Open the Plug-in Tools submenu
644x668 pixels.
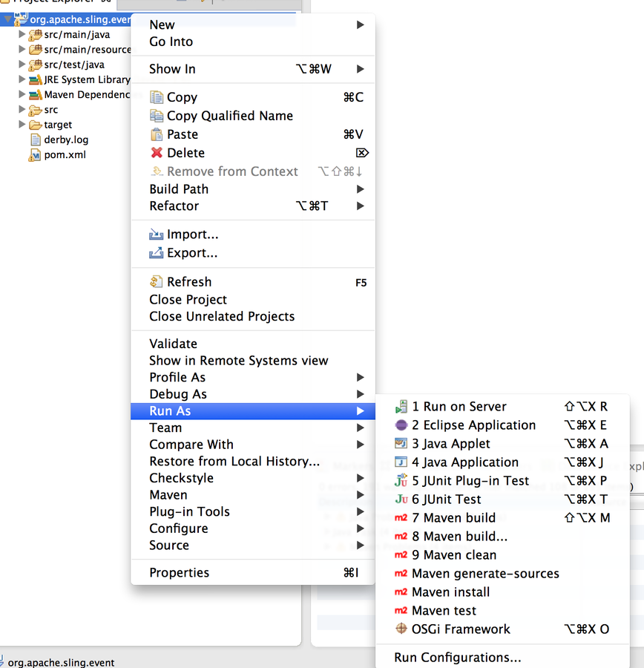[253, 511]
